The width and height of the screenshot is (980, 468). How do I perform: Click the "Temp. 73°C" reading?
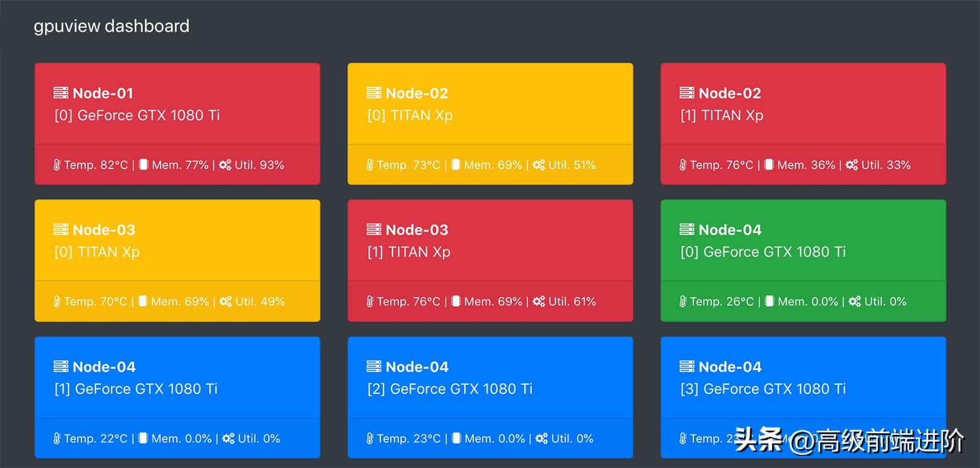coord(409,165)
